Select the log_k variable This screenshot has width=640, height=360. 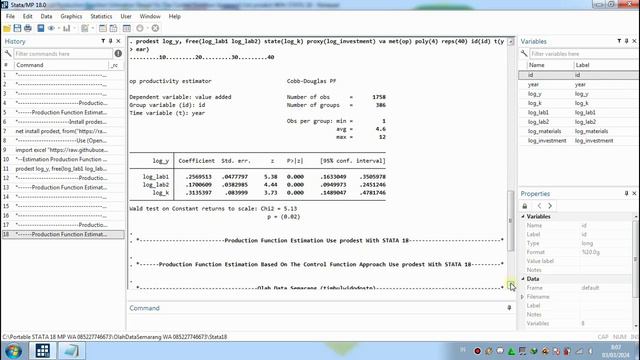tap(579, 103)
